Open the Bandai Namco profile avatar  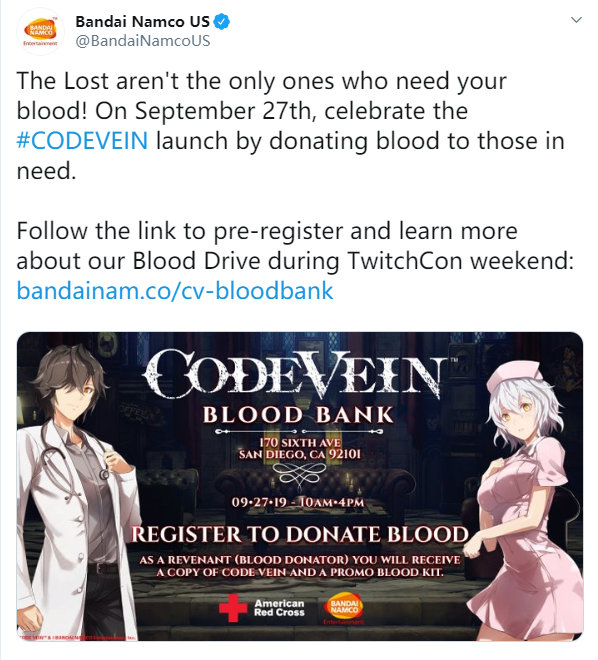[40, 32]
